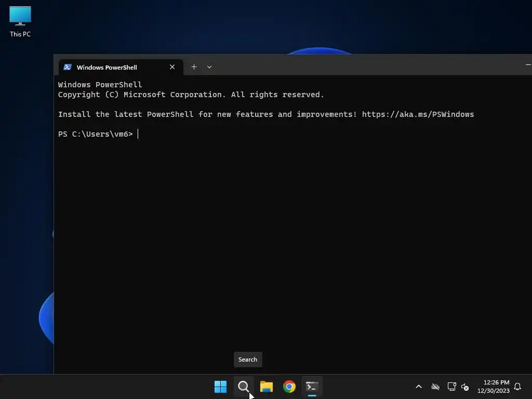Viewport: 532px width, 399px height.
Task: Click the https://aka.ms/PSWindows link
Action: pyautogui.click(x=418, y=114)
